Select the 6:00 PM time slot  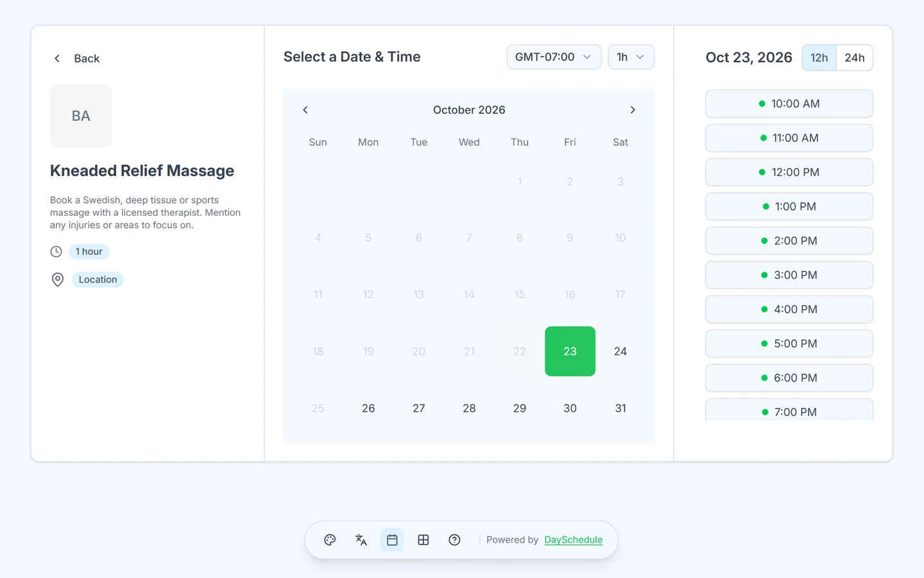click(x=789, y=378)
